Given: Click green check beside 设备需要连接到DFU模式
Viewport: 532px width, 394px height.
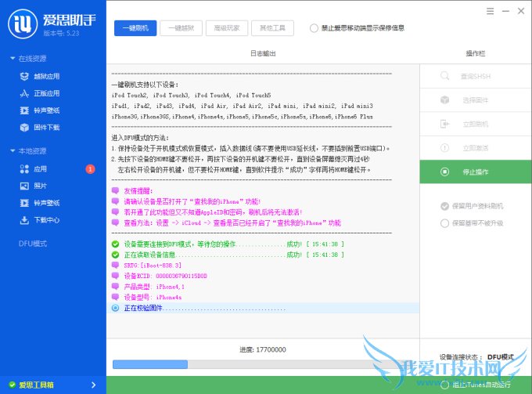Looking at the screenshot, I should click(115, 244).
